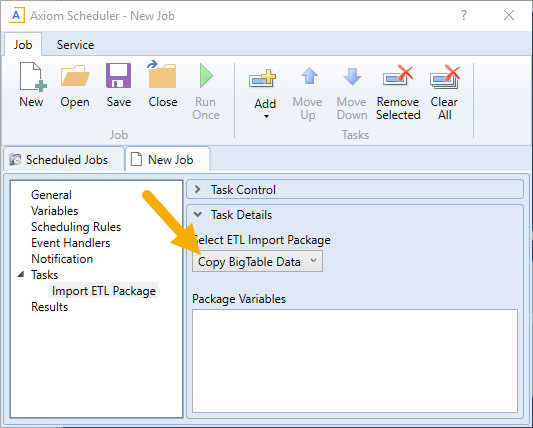Click the New job icon
Screen dimensions: 533x428
coord(32,77)
